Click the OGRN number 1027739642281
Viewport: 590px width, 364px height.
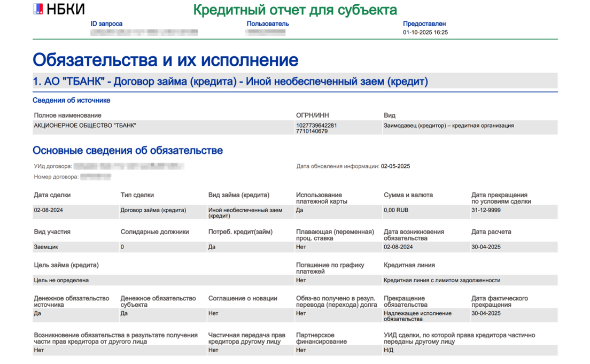(x=316, y=126)
